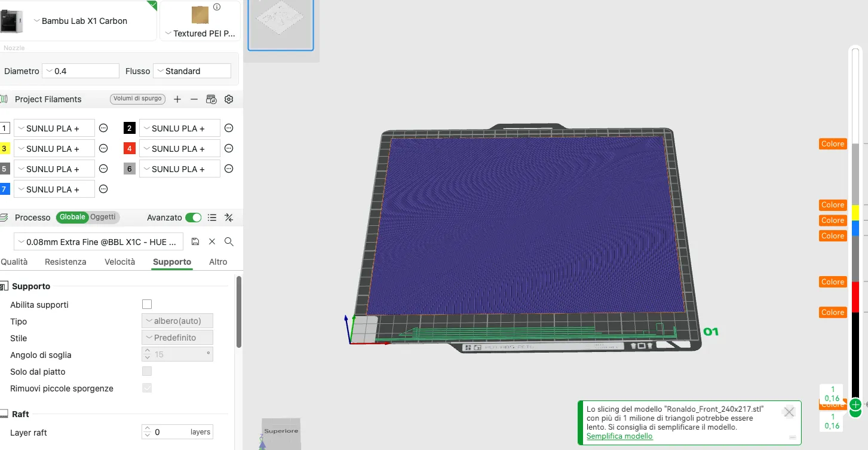Open the Stile Predefinito dropdown
868x450 pixels.
[177, 338]
